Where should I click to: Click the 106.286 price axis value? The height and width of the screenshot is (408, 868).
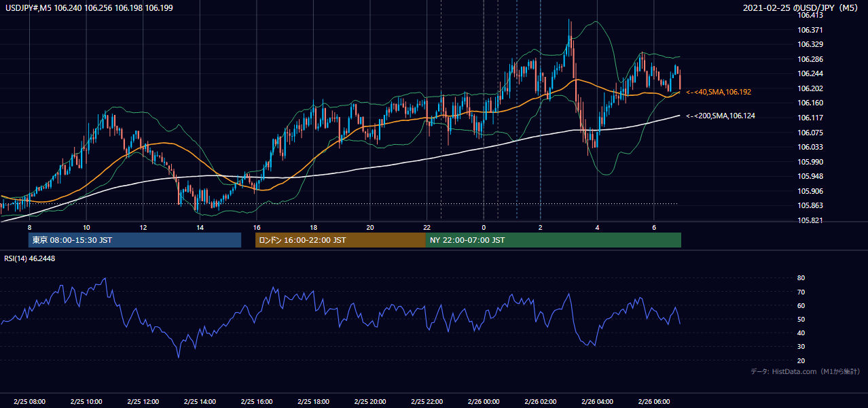pyautogui.click(x=810, y=59)
